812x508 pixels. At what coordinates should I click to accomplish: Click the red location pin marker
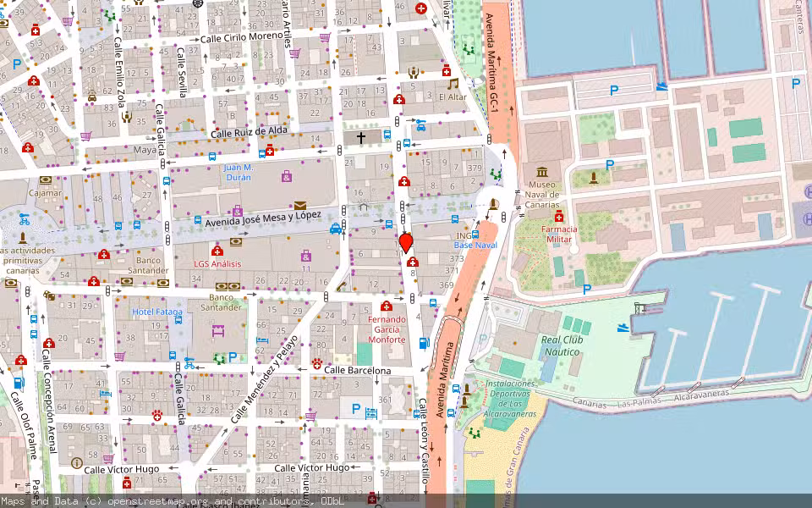click(x=406, y=243)
